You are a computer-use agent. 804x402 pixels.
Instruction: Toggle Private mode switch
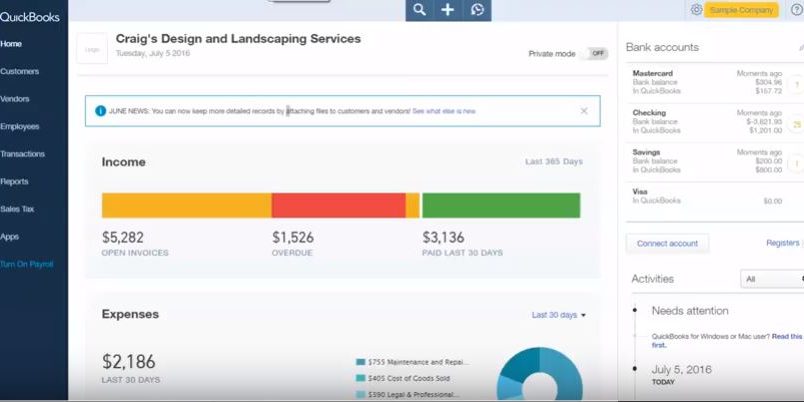(596, 54)
